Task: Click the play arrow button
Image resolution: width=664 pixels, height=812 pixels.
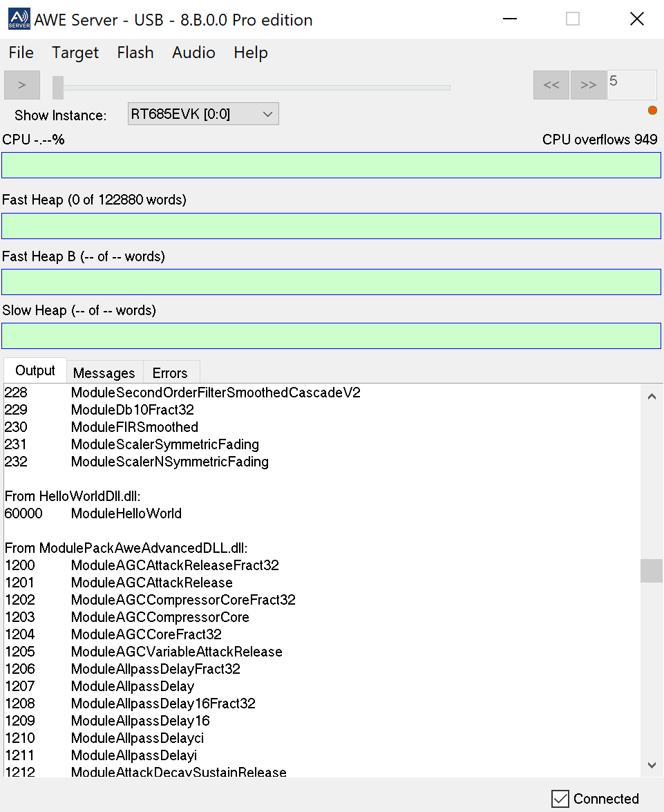Action: 22,85
